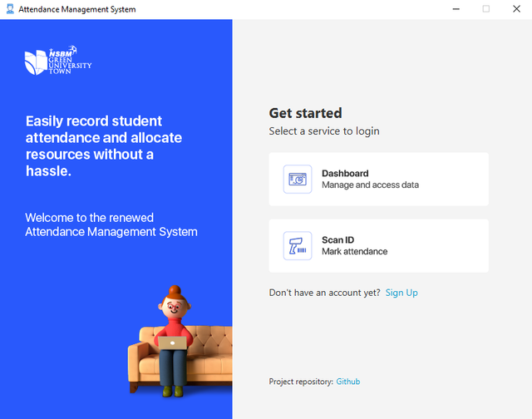This screenshot has width=532, height=419.
Task: Open the Scan ID service card
Action: pyautogui.click(x=379, y=245)
